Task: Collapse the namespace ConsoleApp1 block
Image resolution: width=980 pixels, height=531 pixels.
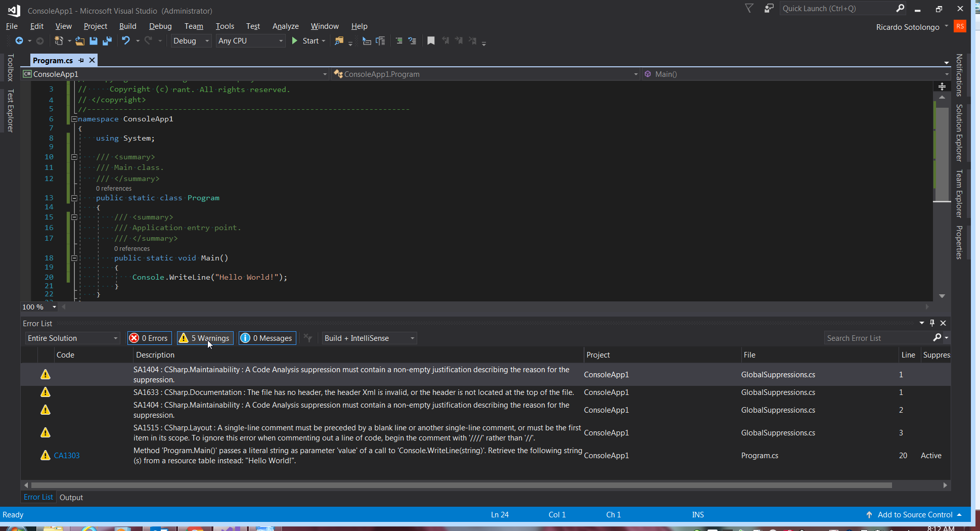Action: (74, 119)
